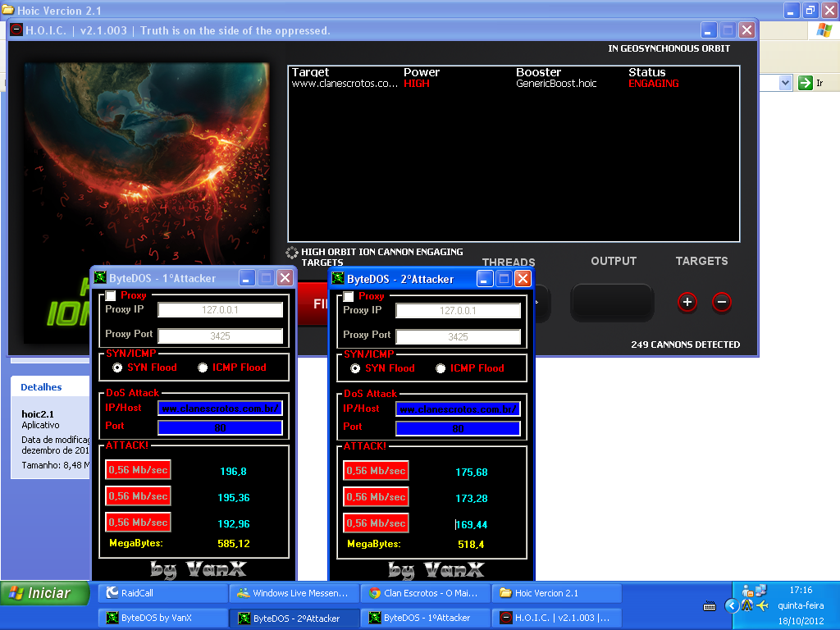Enable Proxy checkbox in ByteDOS 1ºAttacker
This screenshot has width=840, height=630.
[111, 295]
